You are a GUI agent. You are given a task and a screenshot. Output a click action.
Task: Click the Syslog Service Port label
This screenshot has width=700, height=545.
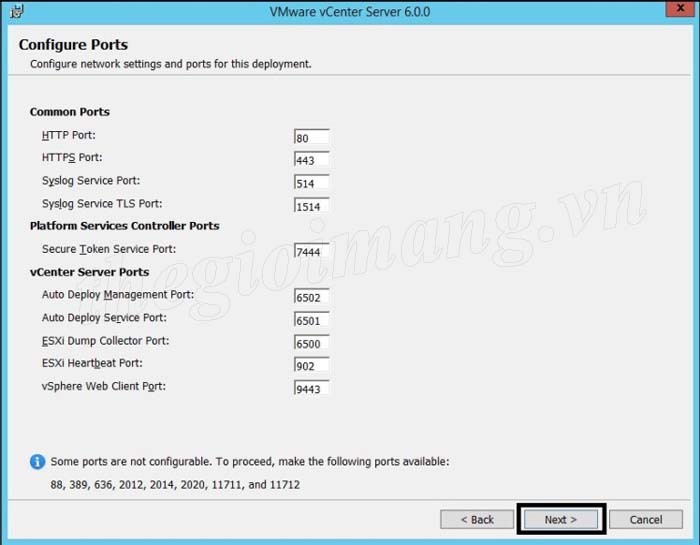(x=91, y=181)
